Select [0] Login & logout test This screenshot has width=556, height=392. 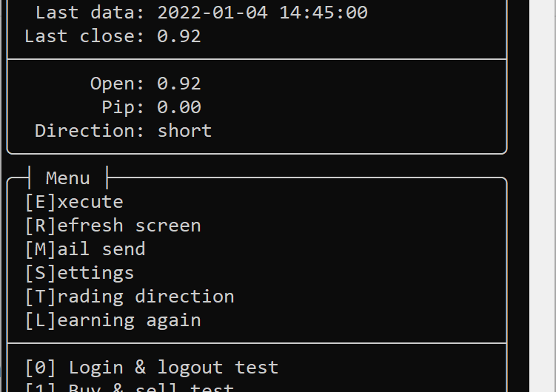coord(152,368)
